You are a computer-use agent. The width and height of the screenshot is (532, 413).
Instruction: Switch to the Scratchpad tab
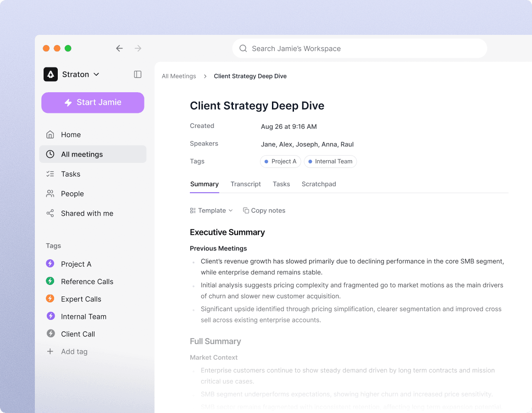click(319, 184)
